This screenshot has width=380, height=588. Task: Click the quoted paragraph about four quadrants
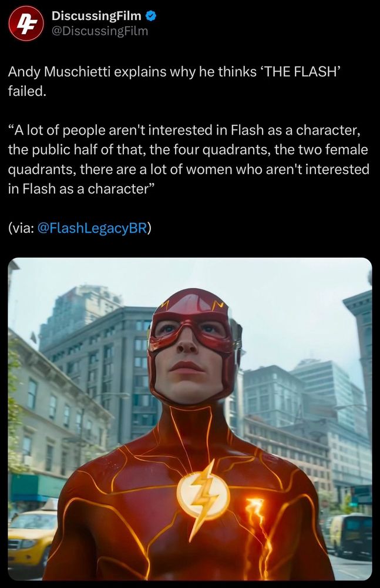(x=189, y=159)
